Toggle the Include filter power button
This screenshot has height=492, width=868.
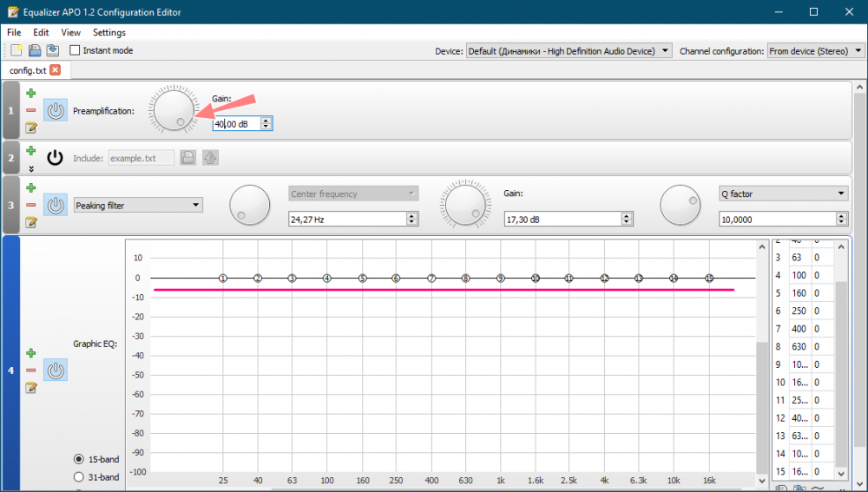(x=56, y=158)
